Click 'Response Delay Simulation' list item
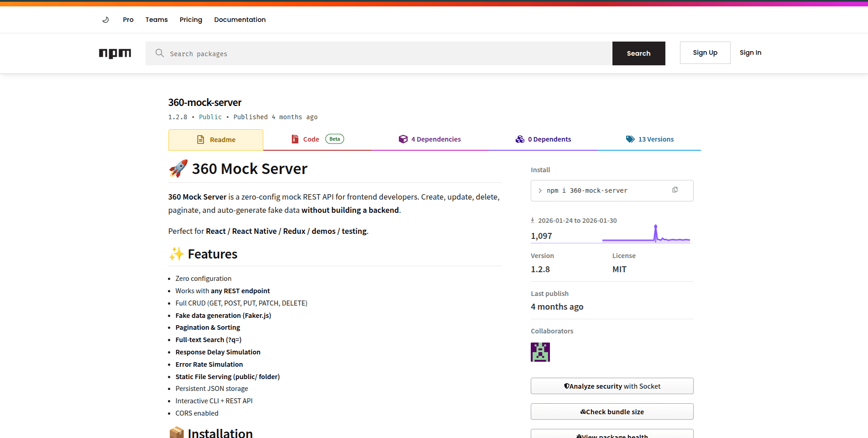The image size is (868, 438). click(x=218, y=352)
